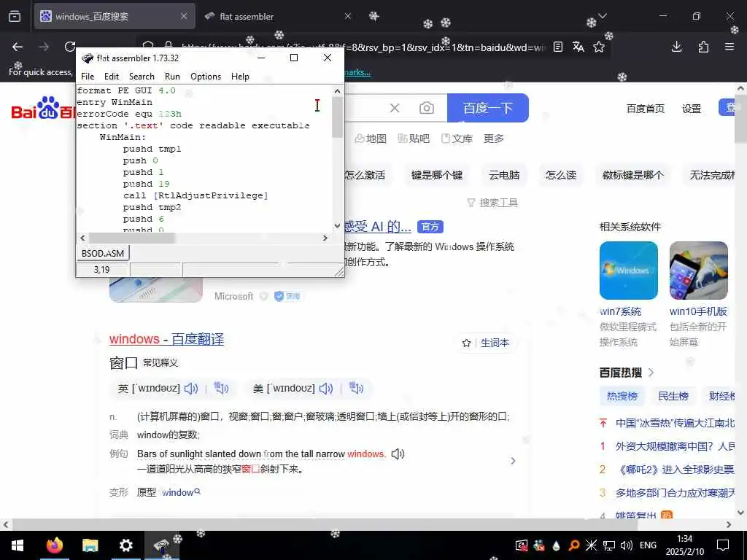Close the flat assembler browser tab
The image size is (747, 560).
click(x=348, y=16)
